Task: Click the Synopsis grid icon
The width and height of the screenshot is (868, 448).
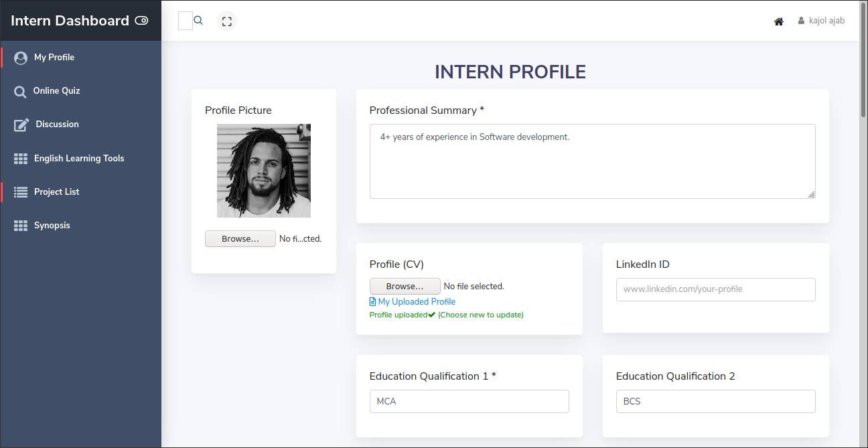Action: point(21,226)
